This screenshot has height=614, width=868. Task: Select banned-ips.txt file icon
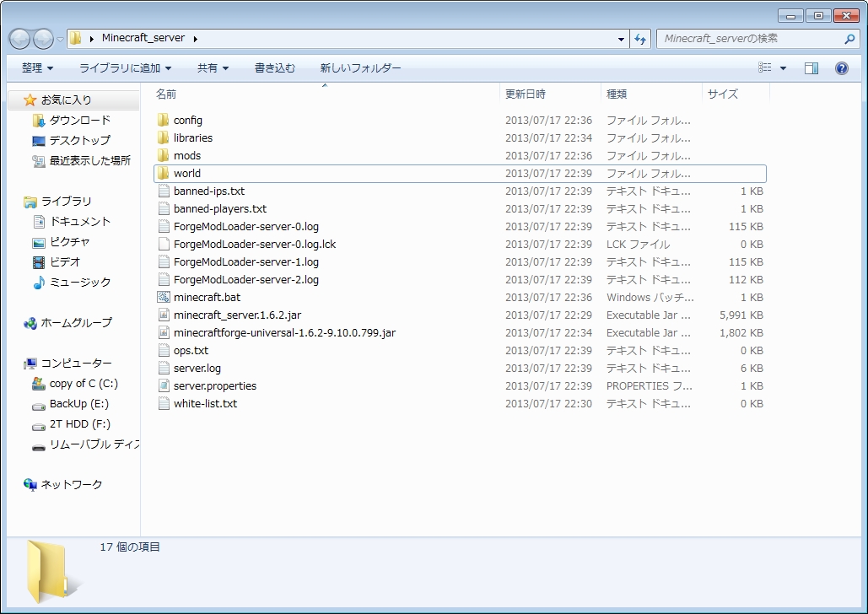(164, 191)
